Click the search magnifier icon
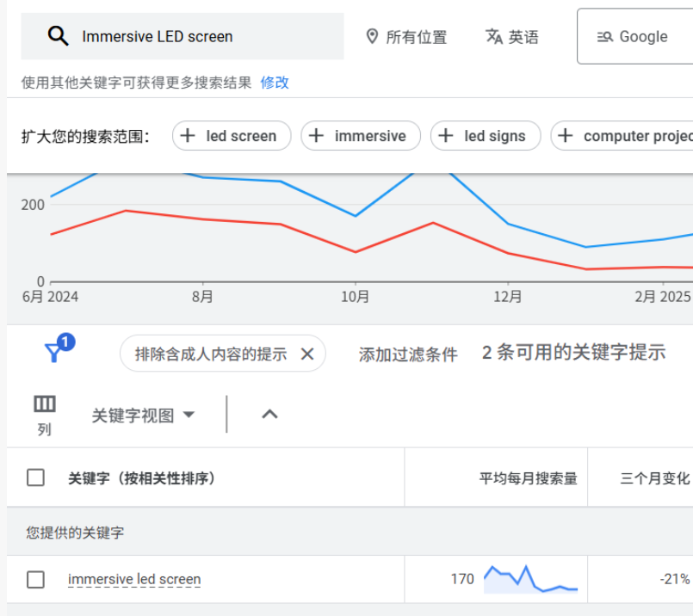 [58, 36]
